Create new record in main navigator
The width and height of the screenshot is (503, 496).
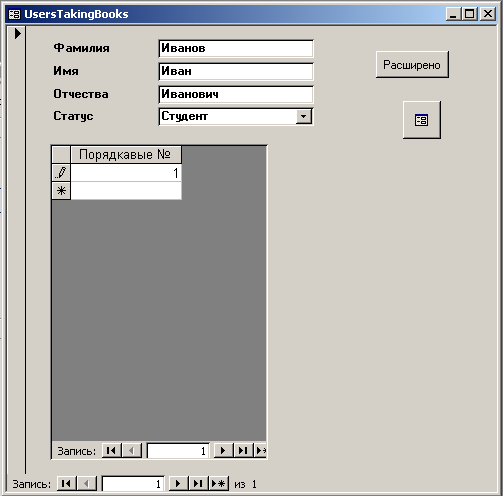(219, 483)
